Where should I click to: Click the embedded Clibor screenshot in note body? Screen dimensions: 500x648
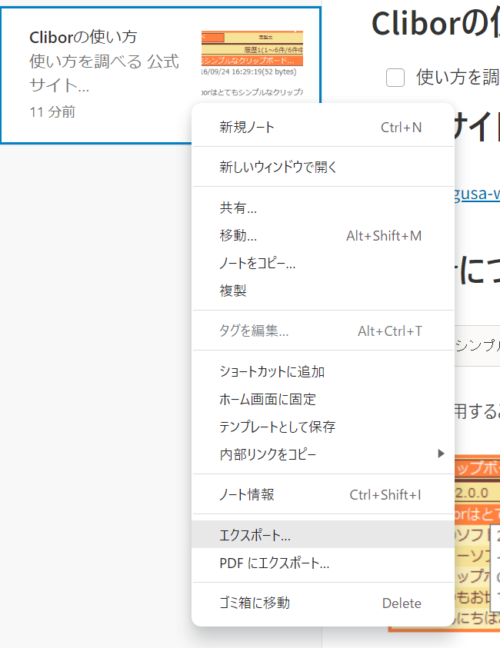(x=477, y=542)
